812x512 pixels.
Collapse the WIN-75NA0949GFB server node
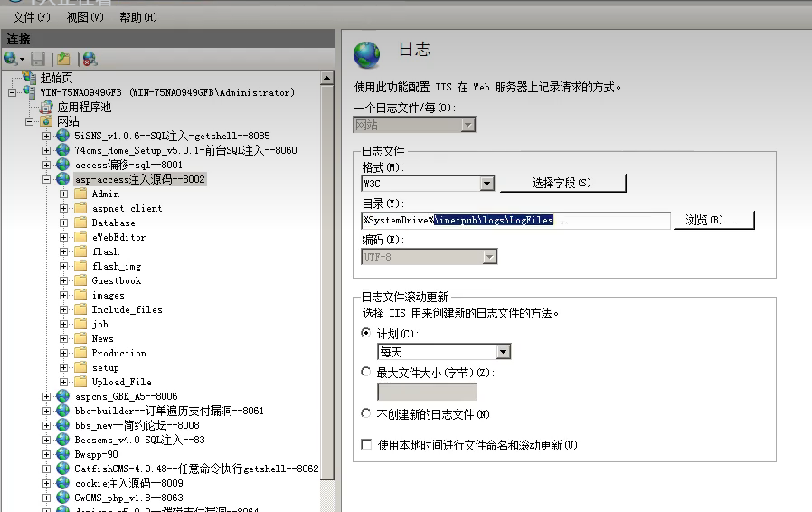pos(13,93)
